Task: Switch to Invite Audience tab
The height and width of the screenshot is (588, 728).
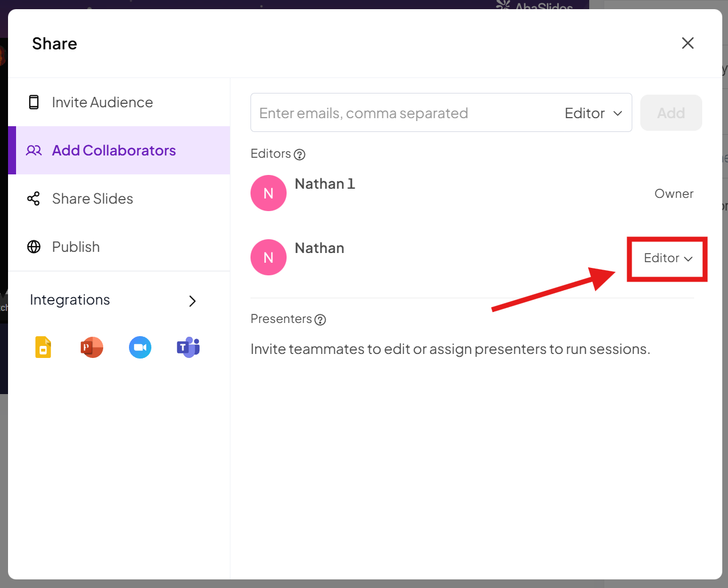Action: click(x=102, y=102)
